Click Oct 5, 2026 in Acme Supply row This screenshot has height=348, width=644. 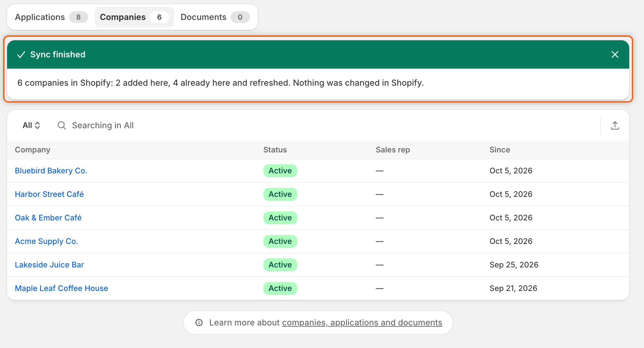[511, 241]
